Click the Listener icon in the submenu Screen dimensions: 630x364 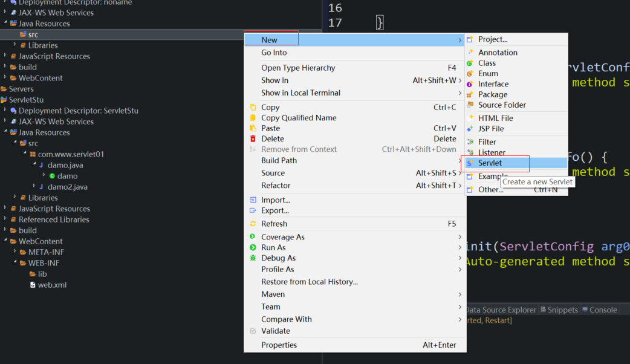point(470,152)
